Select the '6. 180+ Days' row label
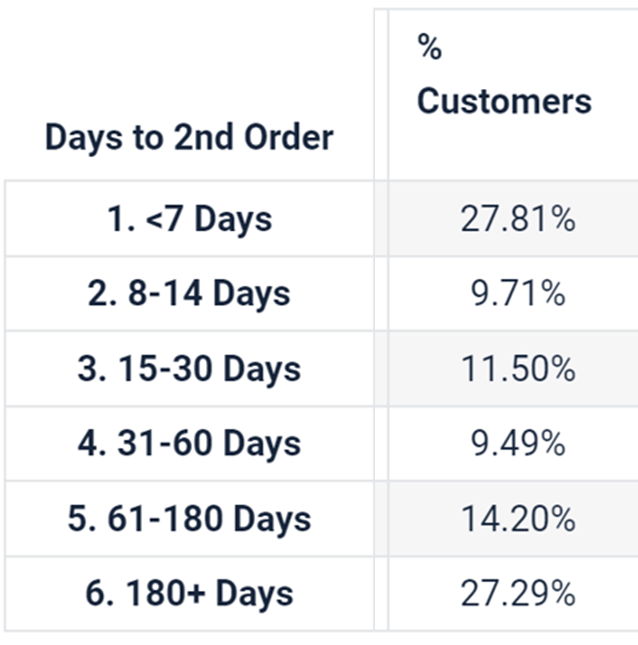 point(189,594)
